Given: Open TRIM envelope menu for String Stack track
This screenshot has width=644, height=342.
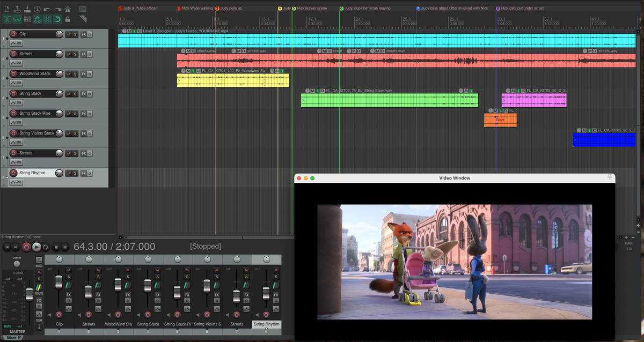Looking at the screenshot, I should 16,103.
